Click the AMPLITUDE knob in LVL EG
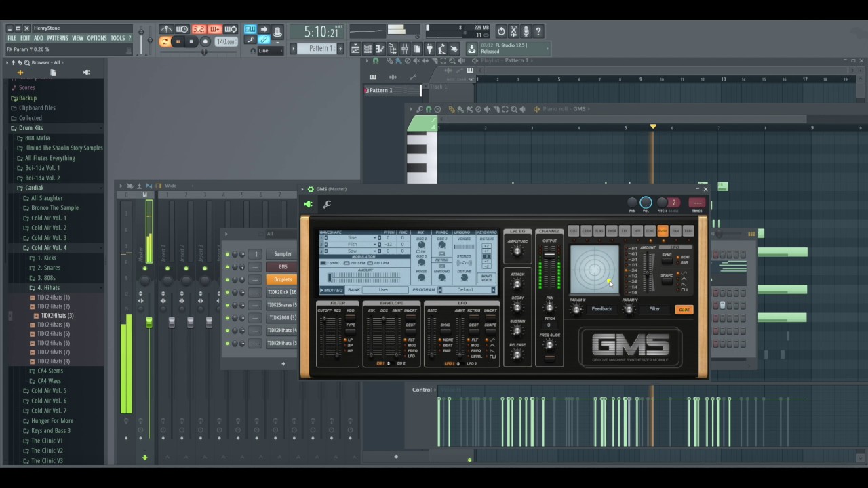Image resolution: width=868 pixels, height=488 pixels. point(517,251)
